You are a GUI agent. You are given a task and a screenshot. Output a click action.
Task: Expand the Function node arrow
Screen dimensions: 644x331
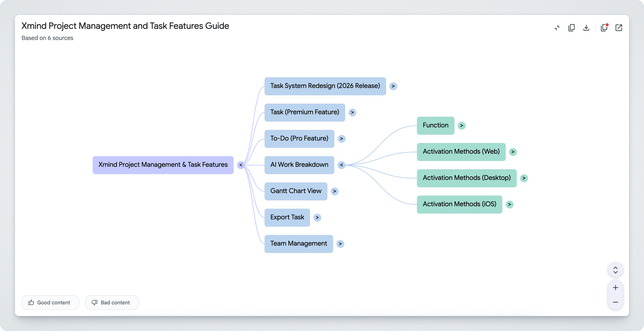click(x=461, y=126)
